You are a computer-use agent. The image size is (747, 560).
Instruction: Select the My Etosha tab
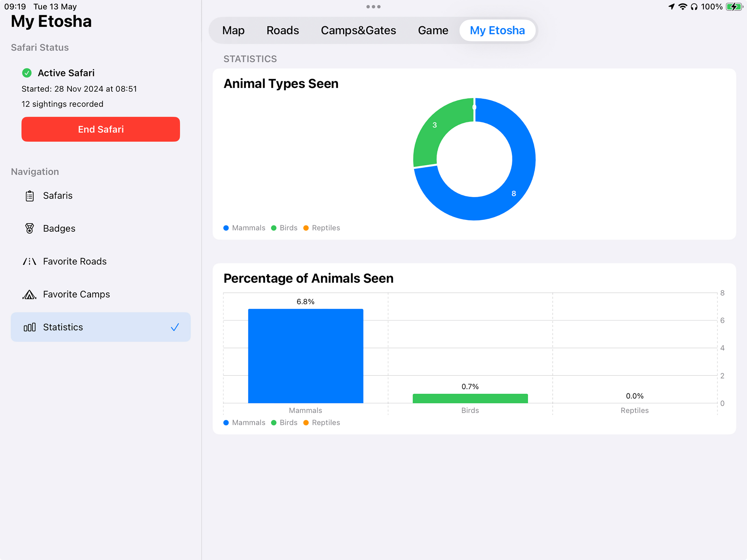[498, 30]
